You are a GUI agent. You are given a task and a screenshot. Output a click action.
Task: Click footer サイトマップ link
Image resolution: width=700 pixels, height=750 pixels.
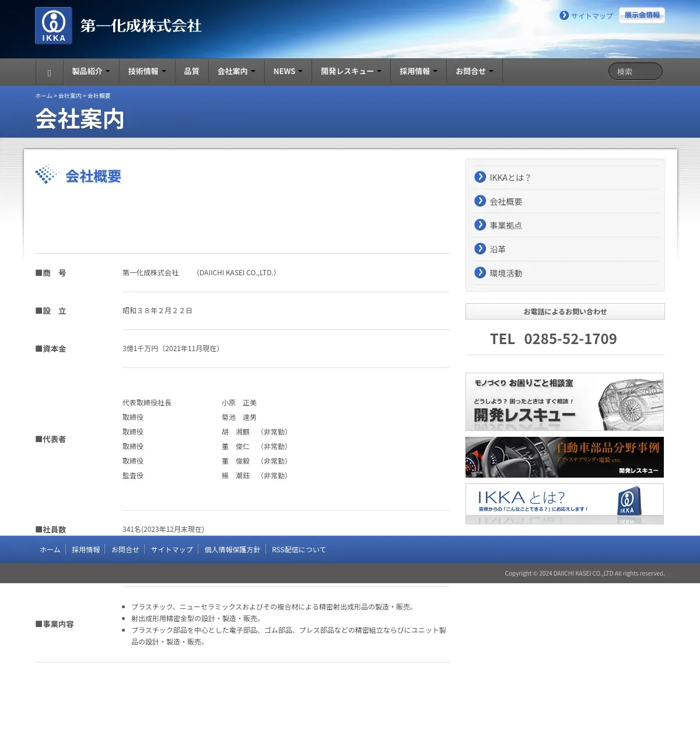pos(172,549)
